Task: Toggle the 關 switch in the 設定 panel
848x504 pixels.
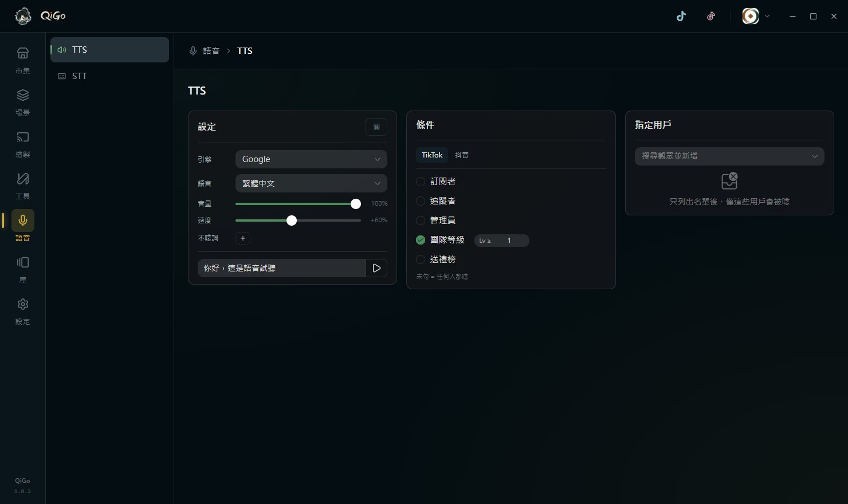Action: pyautogui.click(x=376, y=127)
